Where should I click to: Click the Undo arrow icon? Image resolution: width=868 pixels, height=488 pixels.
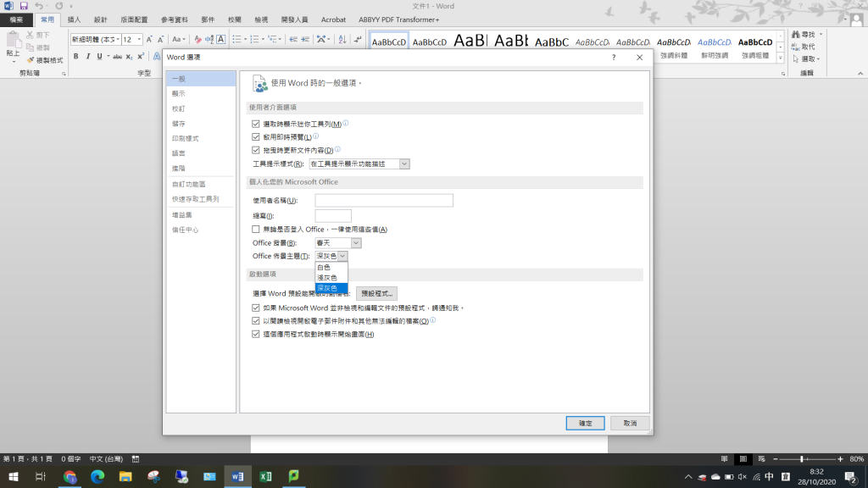(39, 6)
